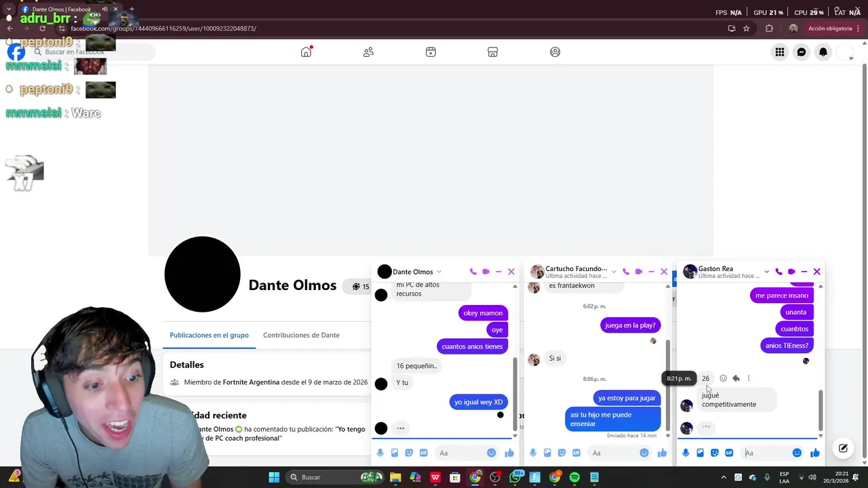Start voice call in Dante Olmos chat

click(x=473, y=272)
